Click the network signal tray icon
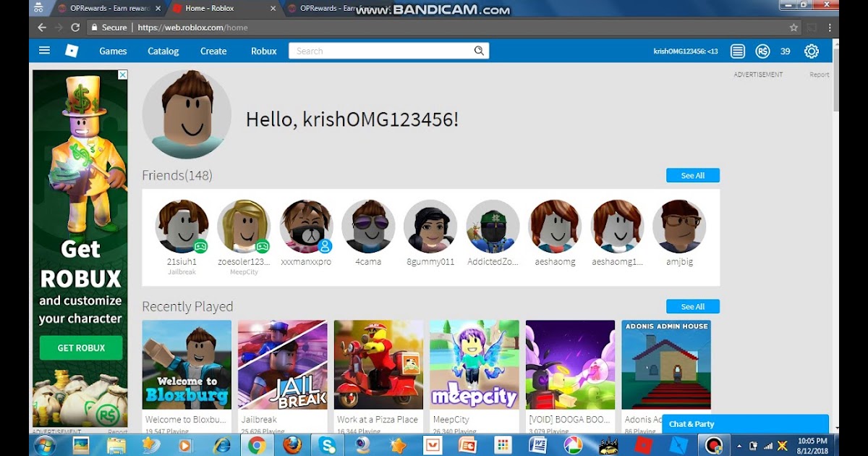 [x=768, y=445]
